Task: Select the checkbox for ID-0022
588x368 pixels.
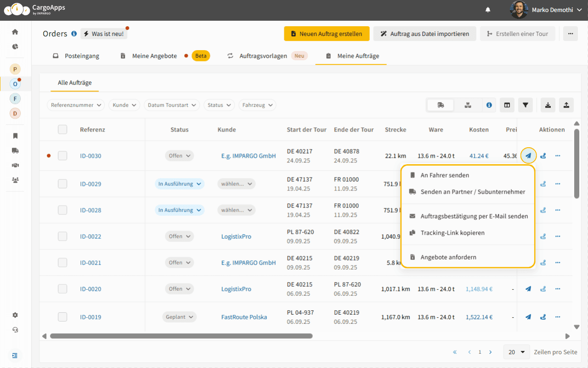Action: pos(62,236)
